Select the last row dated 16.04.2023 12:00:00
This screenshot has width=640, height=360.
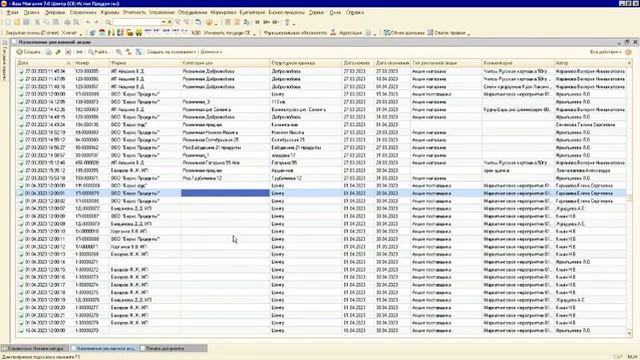[x=321, y=330]
